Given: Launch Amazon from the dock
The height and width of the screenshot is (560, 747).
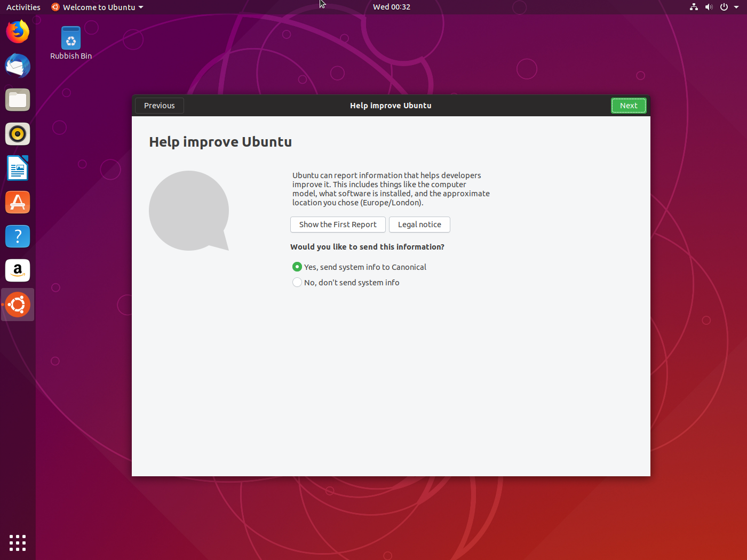Looking at the screenshot, I should 18,270.
